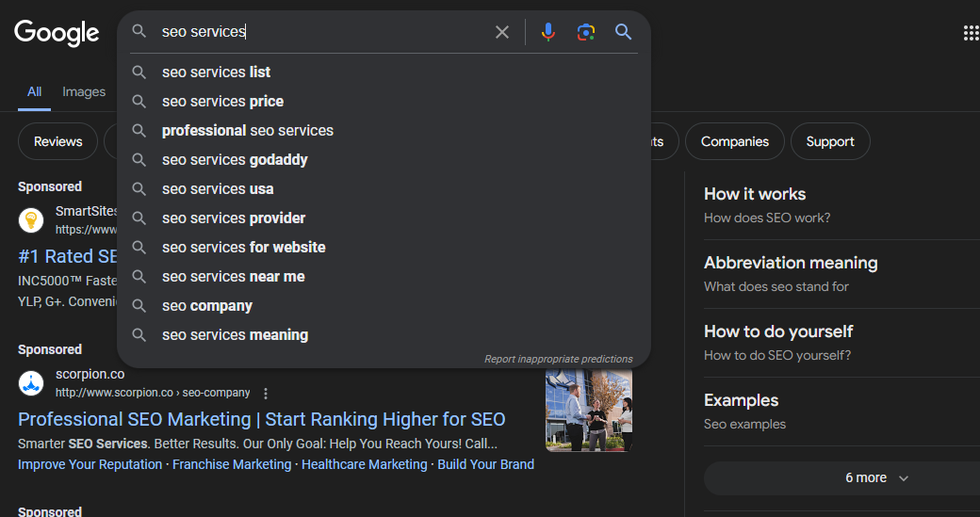The width and height of the screenshot is (980, 517).
Task: Open the 'Build Your Brand' sitelink
Action: [x=485, y=464]
